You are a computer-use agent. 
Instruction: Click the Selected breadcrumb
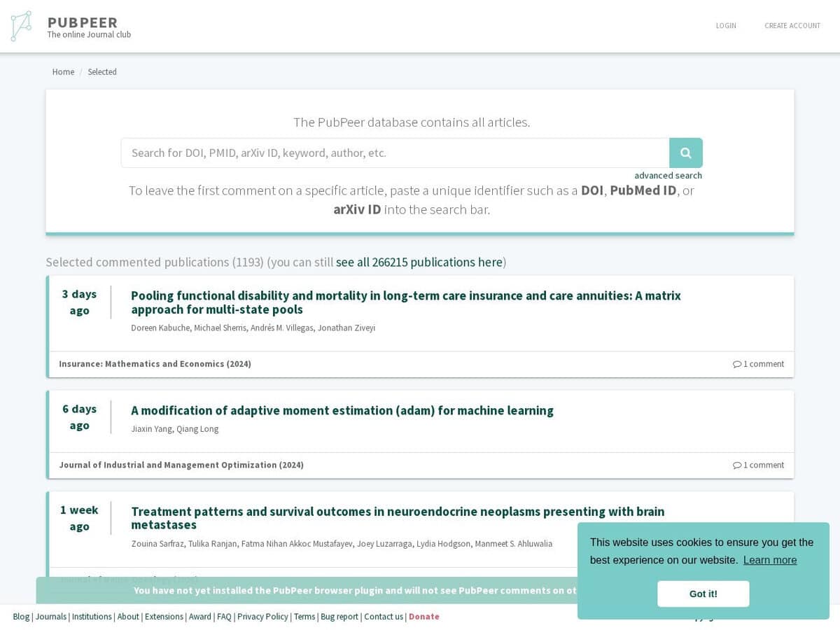[x=102, y=72]
